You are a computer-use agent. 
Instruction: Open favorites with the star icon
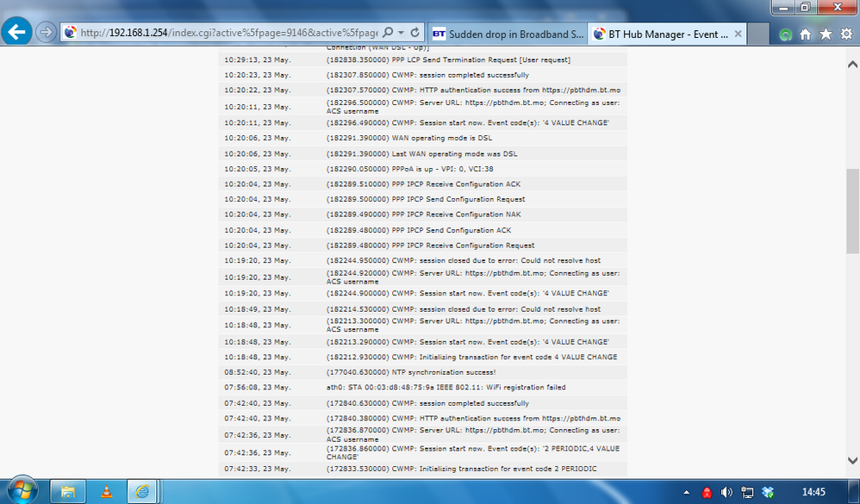tap(826, 34)
